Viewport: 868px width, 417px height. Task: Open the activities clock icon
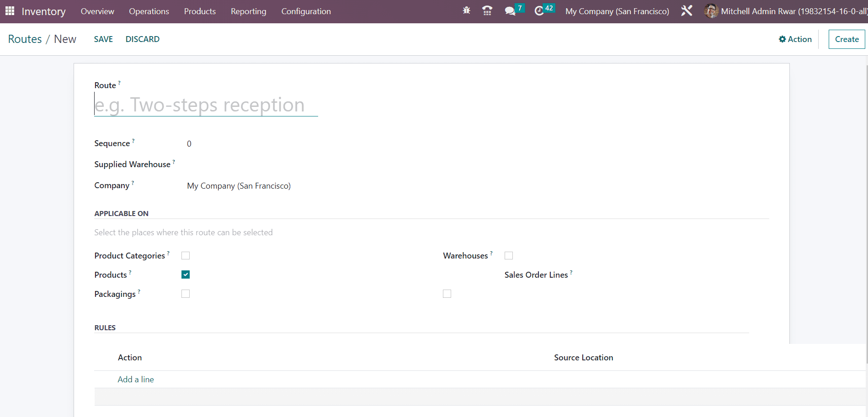click(x=539, y=11)
